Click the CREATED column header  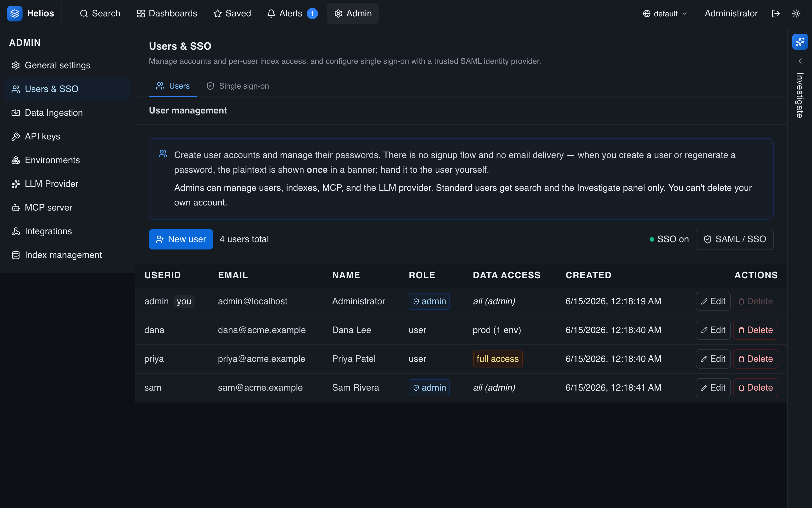pos(588,275)
